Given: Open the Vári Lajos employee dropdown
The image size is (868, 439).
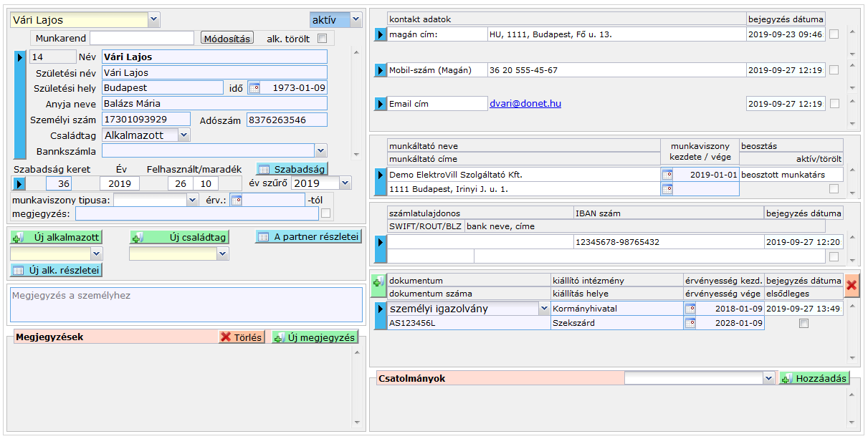Looking at the screenshot, I should coord(154,20).
